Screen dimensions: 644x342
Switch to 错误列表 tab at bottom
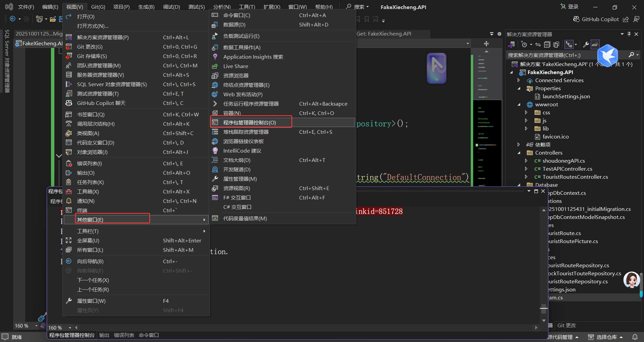[x=124, y=335]
